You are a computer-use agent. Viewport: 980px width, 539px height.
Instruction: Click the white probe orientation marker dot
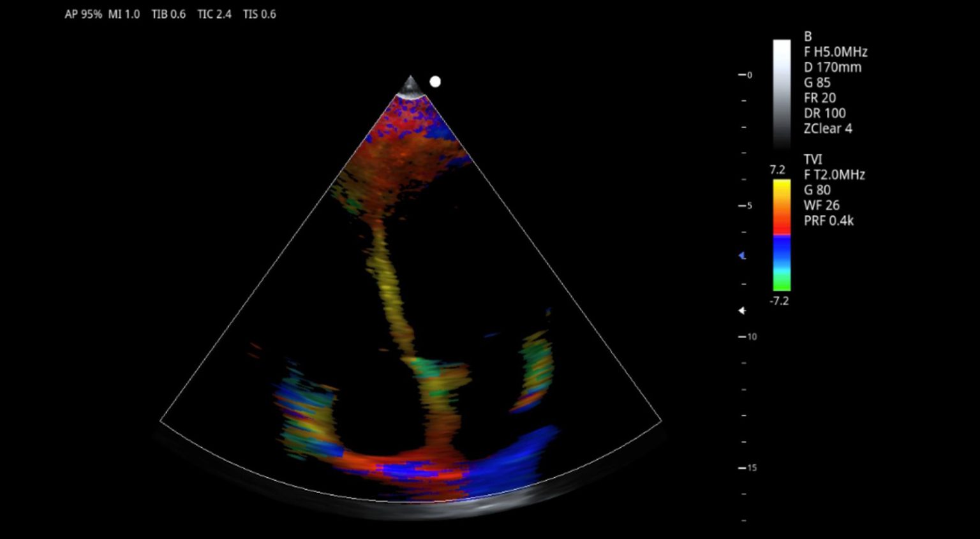(435, 82)
